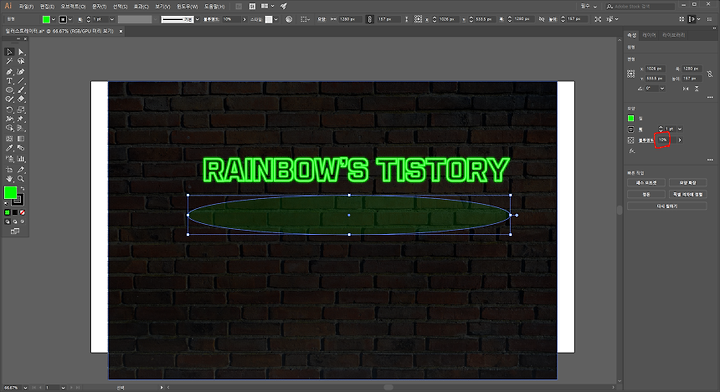The width and height of the screenshot is (720, 392).
Task: Select the Zoom tool
Action: [x=21, y=179]
